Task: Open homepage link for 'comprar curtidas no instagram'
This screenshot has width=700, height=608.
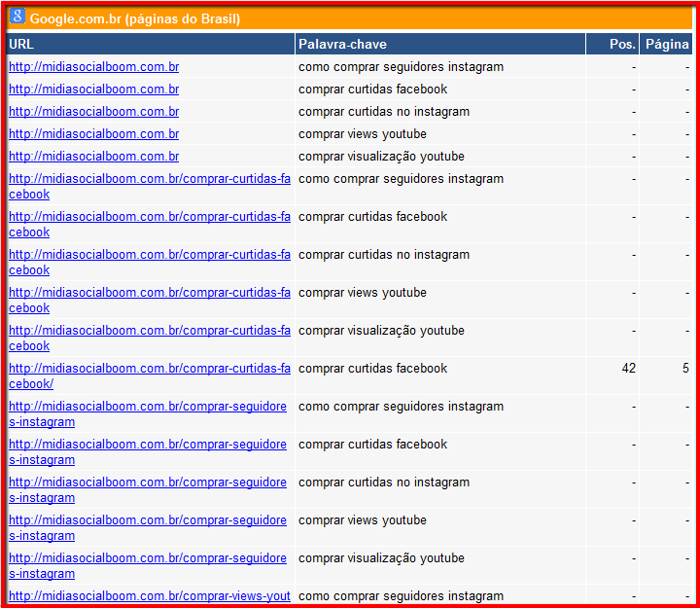Action: pyautogui.click(x=93, y=112)
